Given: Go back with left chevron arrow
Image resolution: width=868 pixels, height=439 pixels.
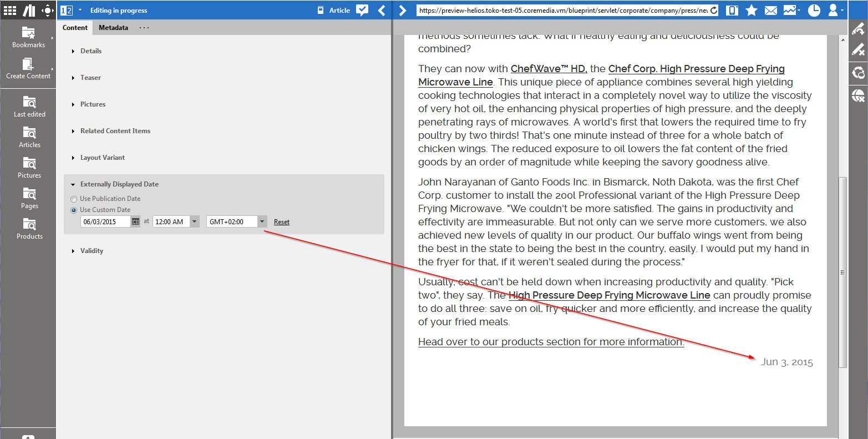Looking at the screenshot, I should pyautogui.click(x=381, y=10).
